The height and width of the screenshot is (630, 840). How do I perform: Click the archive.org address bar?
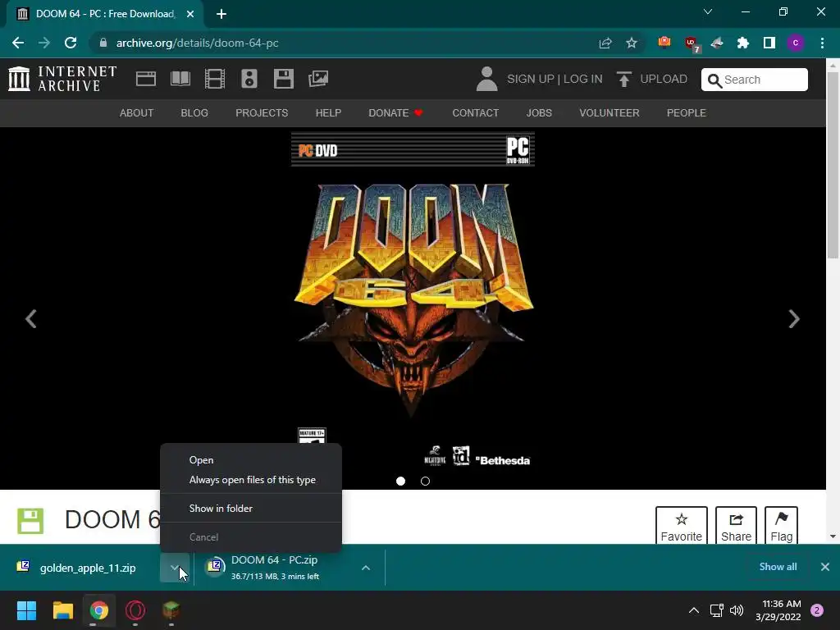coord(343,43)
